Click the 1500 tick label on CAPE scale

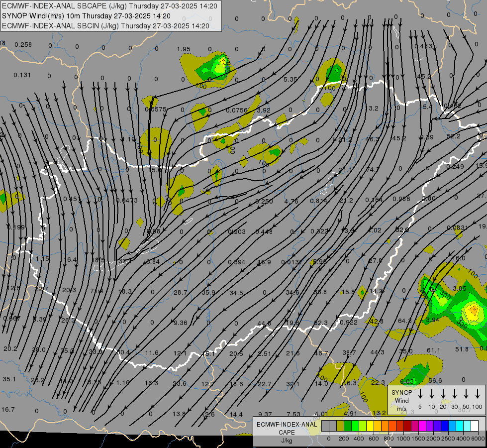[x=418, y=439]
